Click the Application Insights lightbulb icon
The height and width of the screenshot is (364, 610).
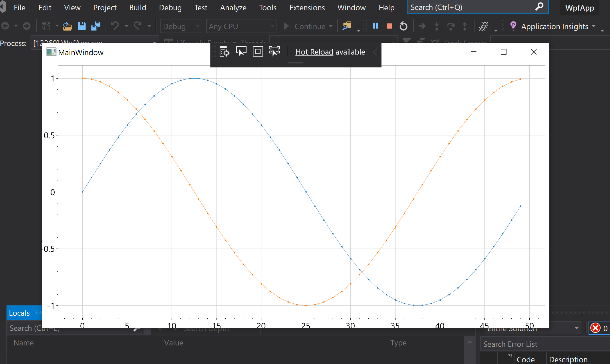tap(513, 26)
